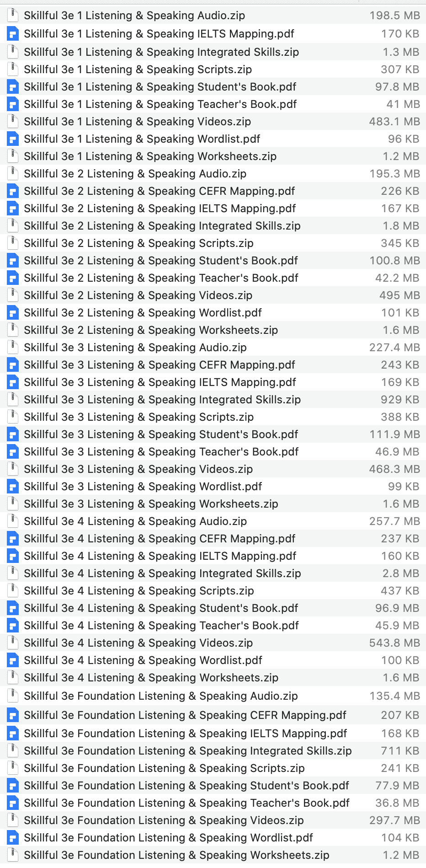Image resolution: width=426 pixels, height=868 pixels.
Task: Click the zip icon of Skillful 3e 1 Scripts.zip
Action: coord(13,69)
